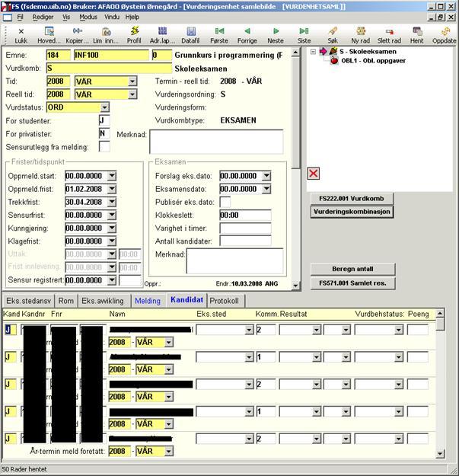Collapse the S - Skoleeksamen tree branch
459x476 pixels.
(x=313, y=52)
